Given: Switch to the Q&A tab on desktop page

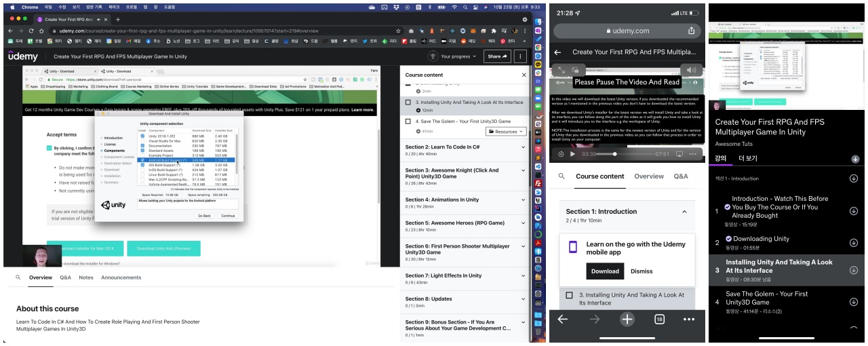Looking at the screenshot, I should [x=65, y=277].
